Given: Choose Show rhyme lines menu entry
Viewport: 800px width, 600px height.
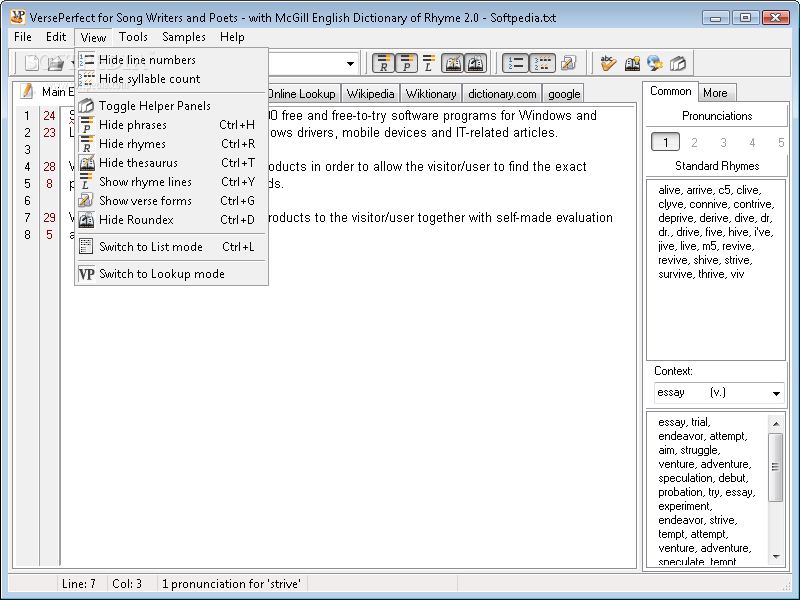Looking at the screenshot, I should [171, 182].
